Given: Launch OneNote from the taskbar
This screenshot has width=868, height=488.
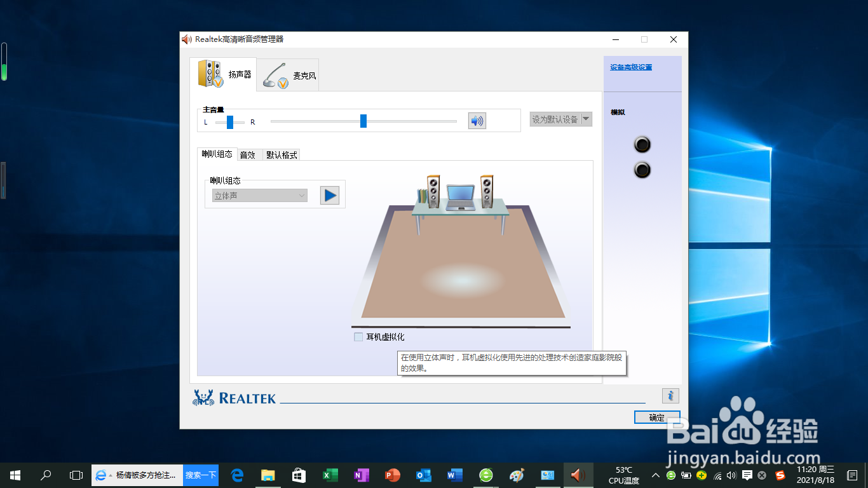Looking at the screenshot, I should [x=362, y=475].
